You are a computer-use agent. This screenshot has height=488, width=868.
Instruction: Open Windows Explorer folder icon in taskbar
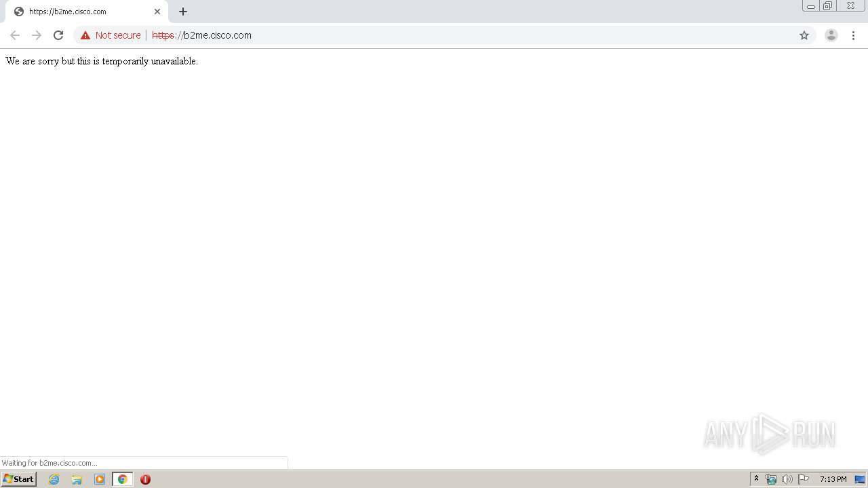(x=77, y=479)
